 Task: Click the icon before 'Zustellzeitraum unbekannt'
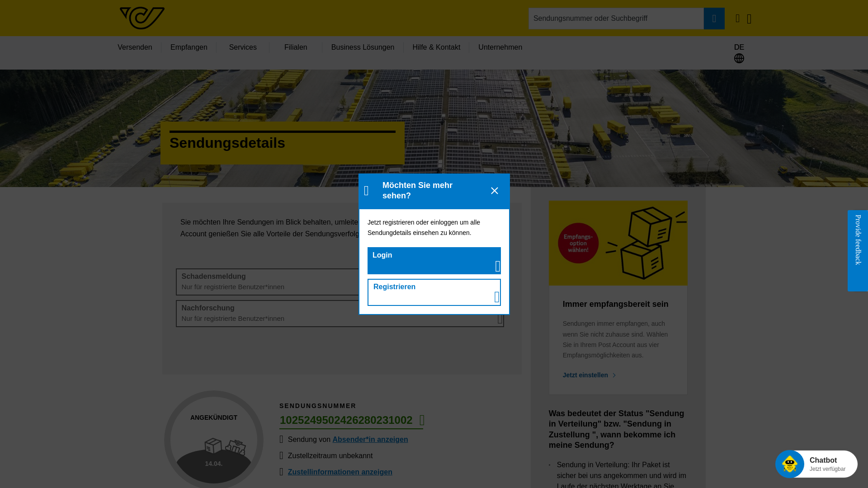[x=282, y=456]
